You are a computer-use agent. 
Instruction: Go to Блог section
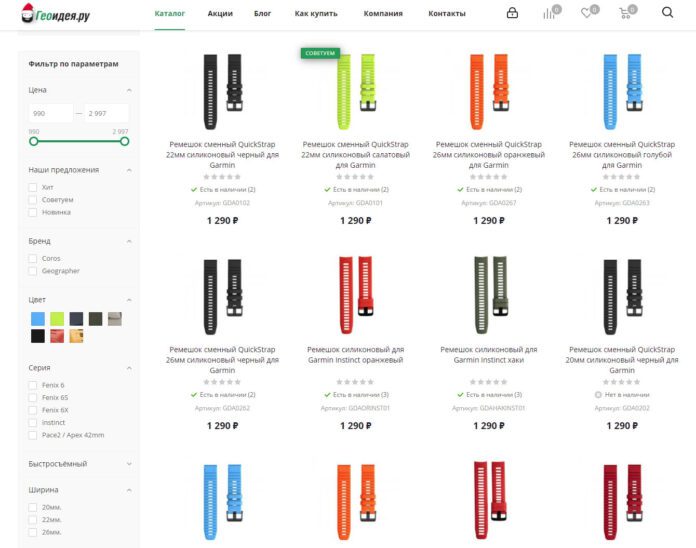click(262, 13)
